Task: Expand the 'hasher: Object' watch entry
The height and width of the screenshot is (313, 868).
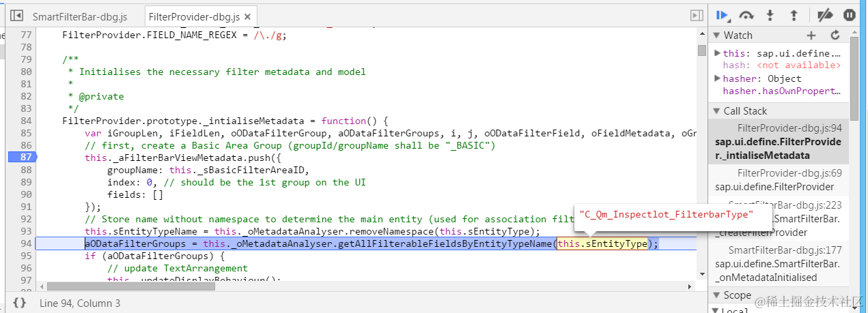Action: pyautogui.click(x=717, y=78)
